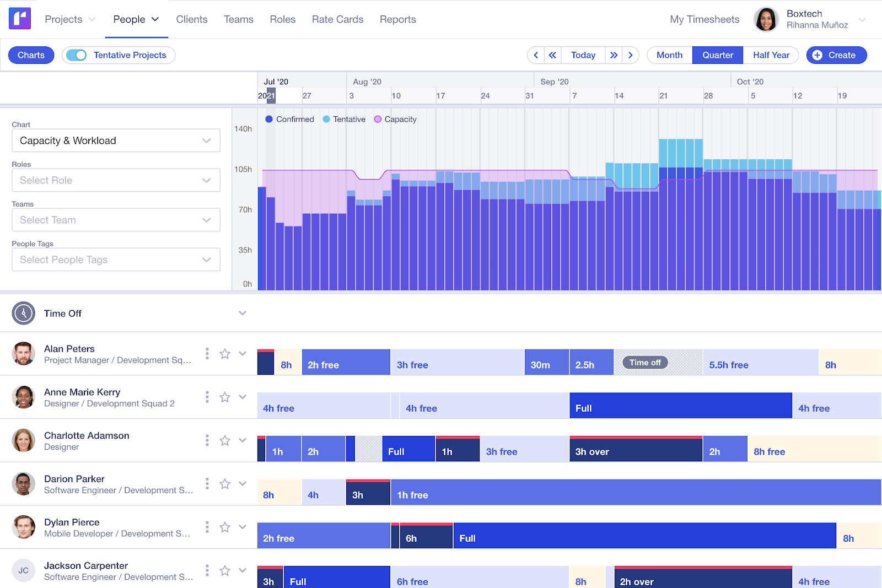Open the Reports menu
Viewport: 882px width, 588px height.
click(397, 19)
